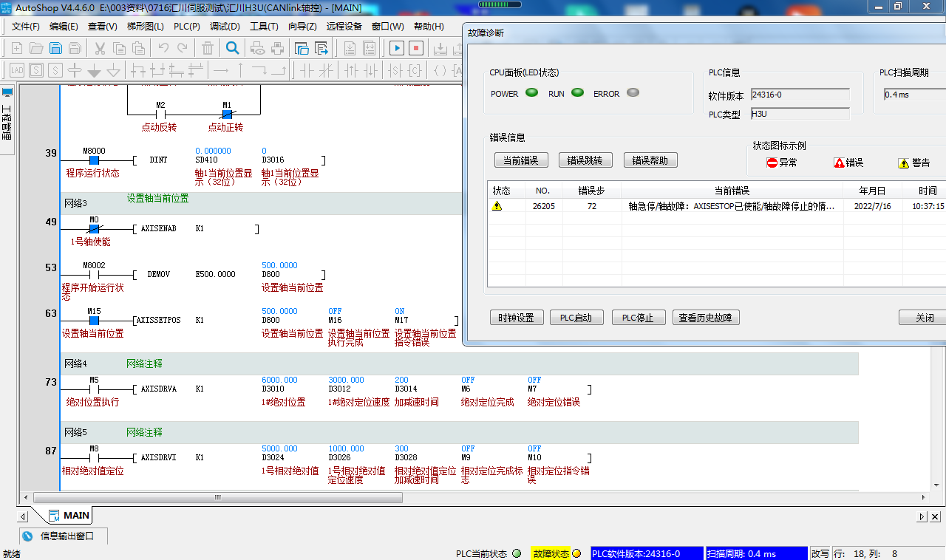This screenshot has width=946, height=560.
Task: Delete using the trash bin icon
Action: click(208, 49)
